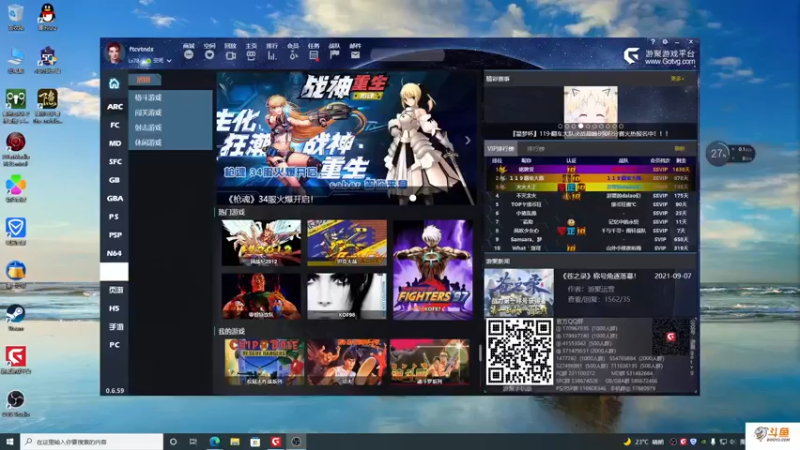Select MD platform in sidebar
800x450 pixels.
point(115,143)
